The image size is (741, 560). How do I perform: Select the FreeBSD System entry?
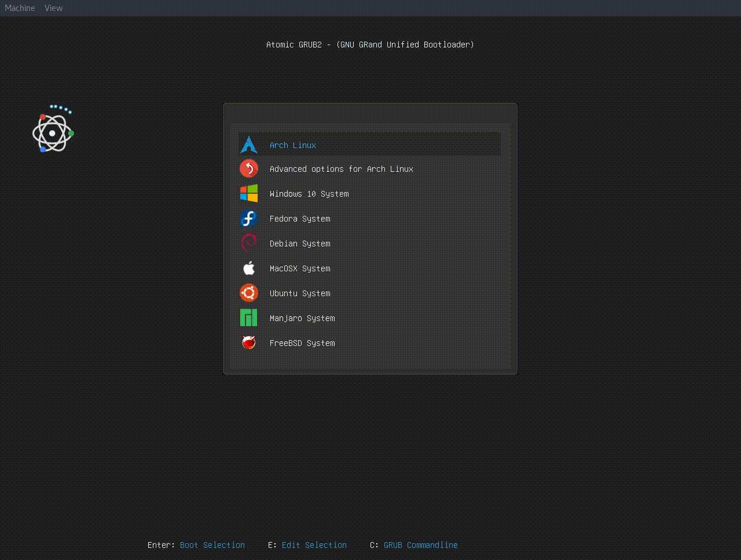(369, 343)
